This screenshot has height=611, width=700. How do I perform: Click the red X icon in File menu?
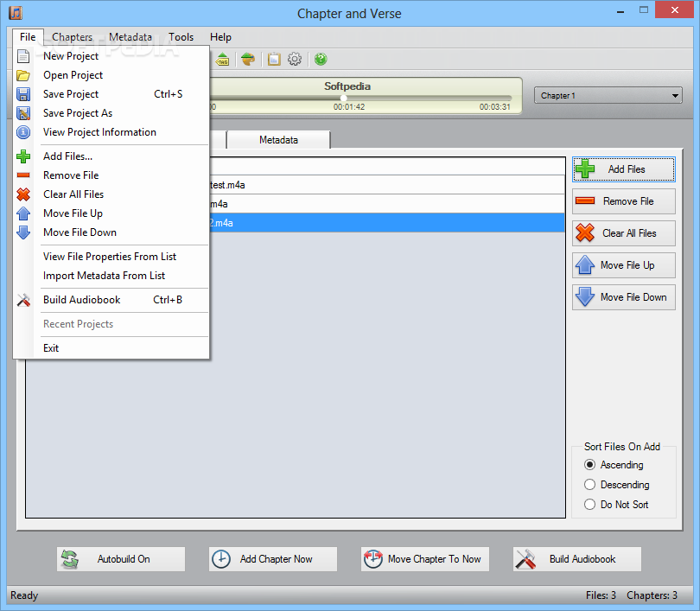coord(23,194)
